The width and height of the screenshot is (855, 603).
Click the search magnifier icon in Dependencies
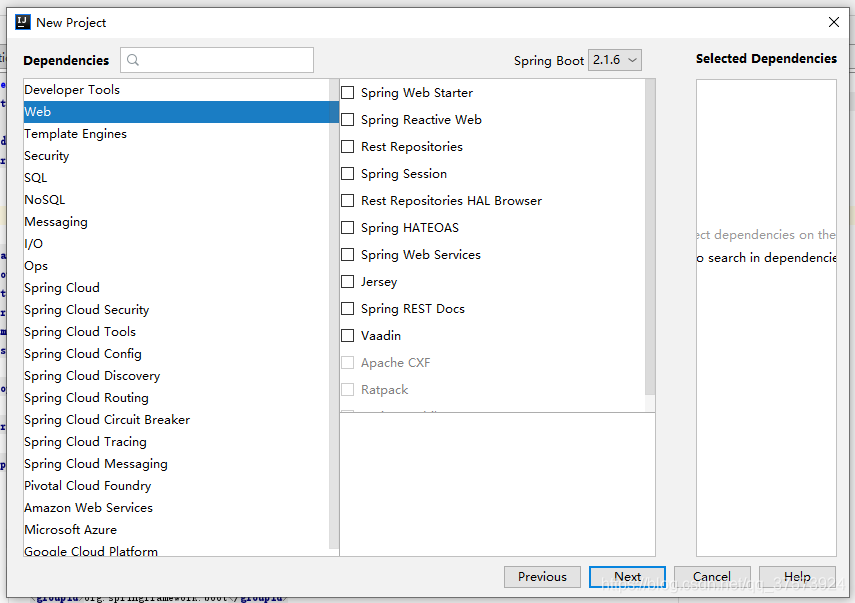[133, 60]
